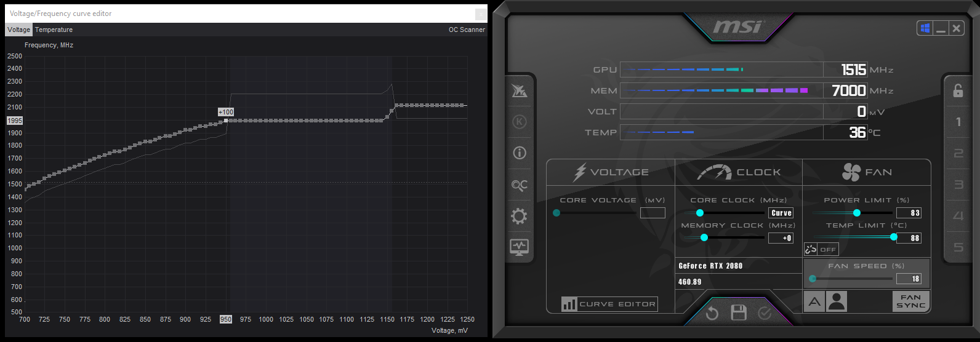Close the Voltage/Frequency curve editor window
Image resolution: width=980 pixels, height=342 pixels.
tap(481, 14)
